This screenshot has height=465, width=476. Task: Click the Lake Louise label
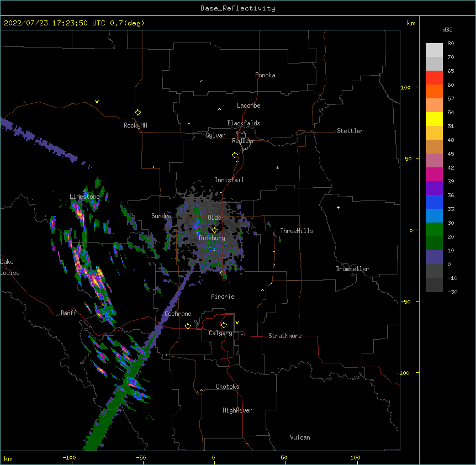(x=10, y=267)
